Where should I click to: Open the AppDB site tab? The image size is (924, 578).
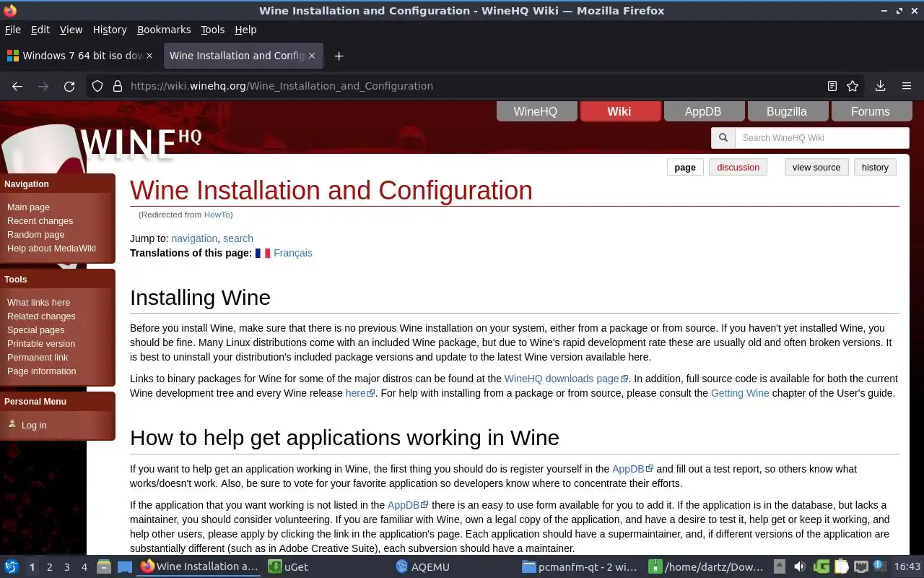[703, 111]
